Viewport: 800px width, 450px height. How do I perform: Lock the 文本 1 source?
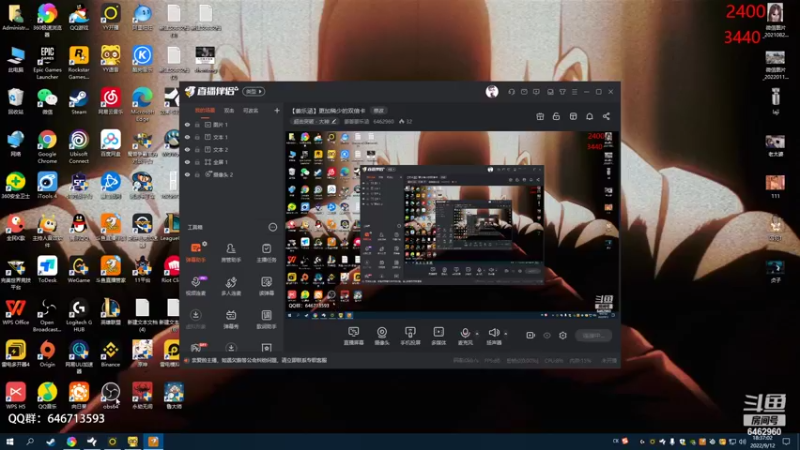click(x=197, y=137)
